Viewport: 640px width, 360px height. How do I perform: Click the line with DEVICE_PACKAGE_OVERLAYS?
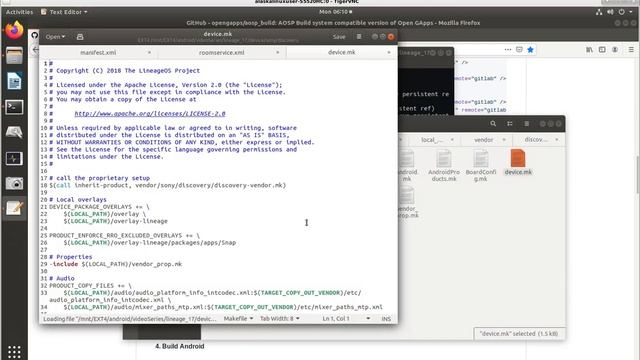pos(99,207)
